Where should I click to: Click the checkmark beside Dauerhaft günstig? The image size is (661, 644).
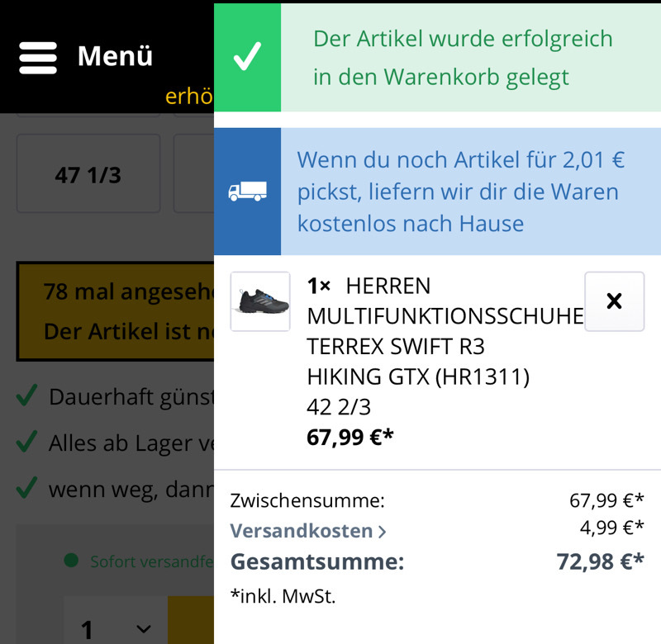[x=27, y=395]
